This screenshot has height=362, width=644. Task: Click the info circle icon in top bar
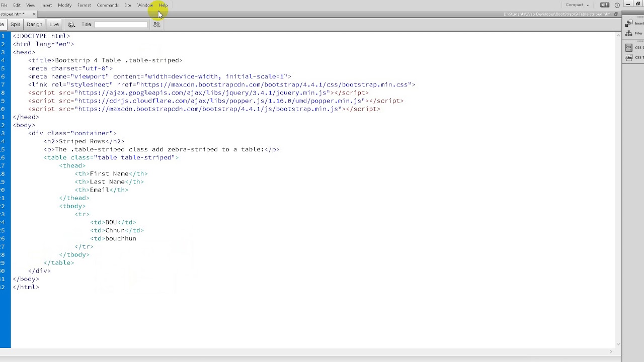pyautogui.click(x=617, y=5)
